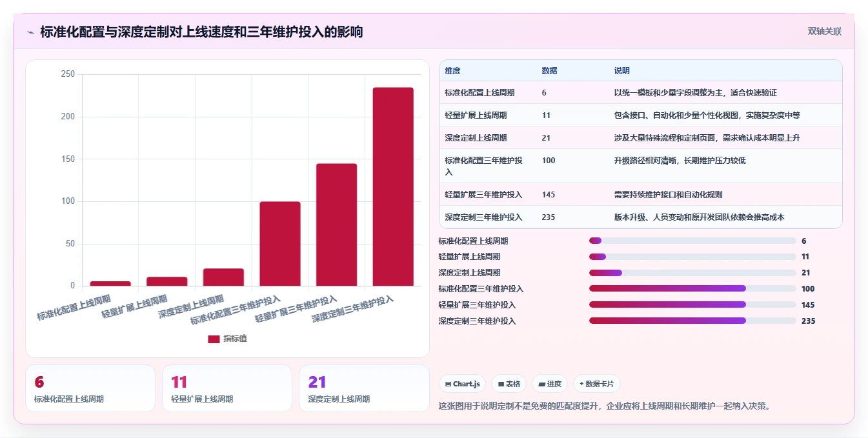Open the data card showing 6 标准化配置上线周期
868x438 pixels.
[x=90, y=388]
